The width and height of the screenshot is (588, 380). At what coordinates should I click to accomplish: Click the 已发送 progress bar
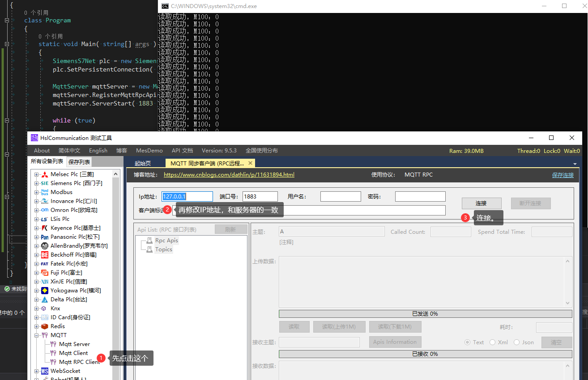click(425, 313)
